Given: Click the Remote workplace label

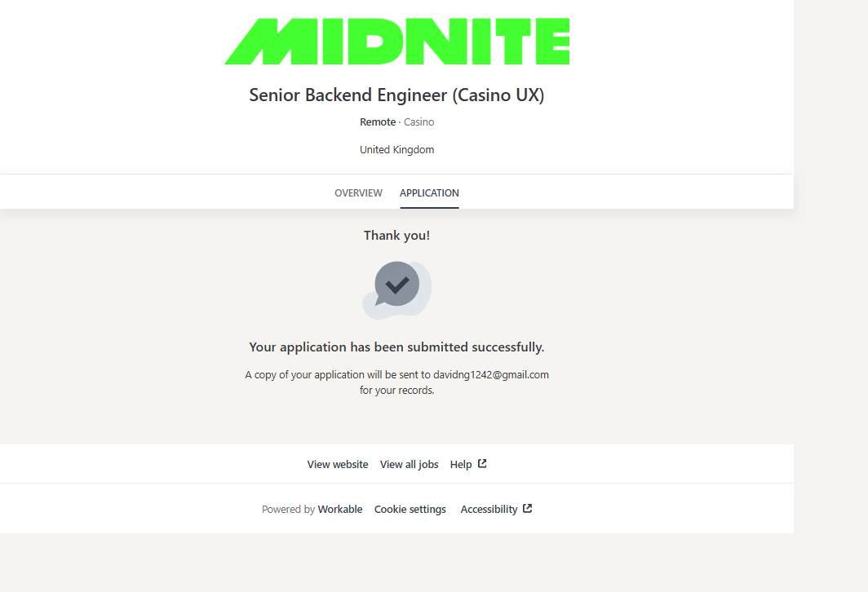Looking at the screenshot, I should click(378, 122).
